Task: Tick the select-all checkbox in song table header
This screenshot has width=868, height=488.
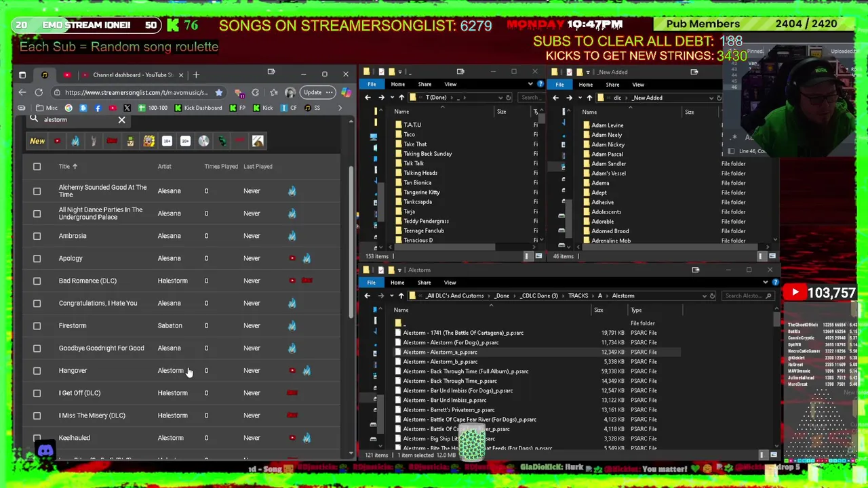Action: 37,166
